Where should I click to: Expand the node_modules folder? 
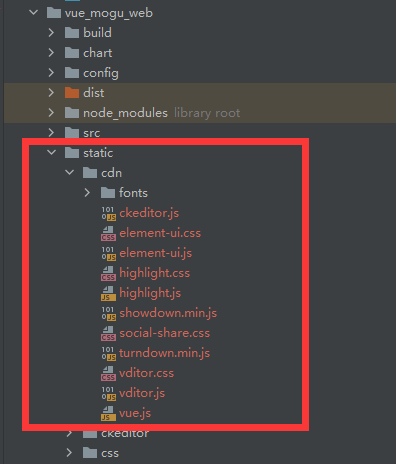pyautogui.click(x=51, y=113)
